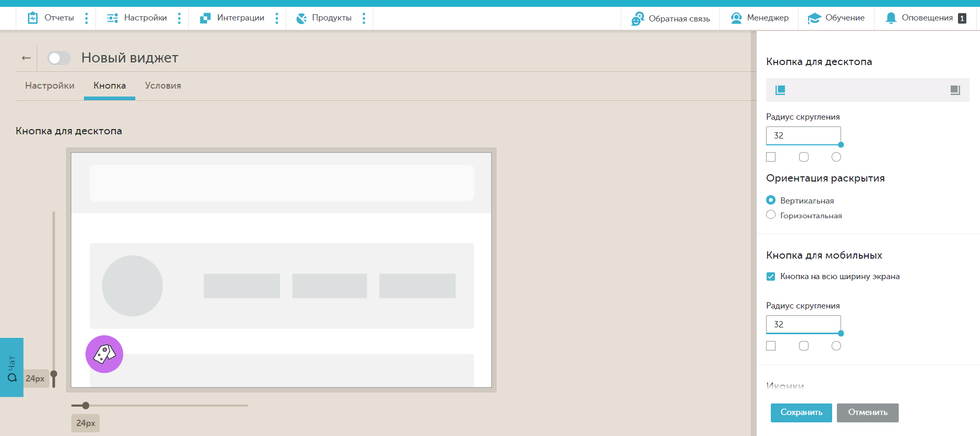Click the horizontal offset slider handle
Image resolution: width=980 pixels, height=436 pixels.
pos(85,406)
